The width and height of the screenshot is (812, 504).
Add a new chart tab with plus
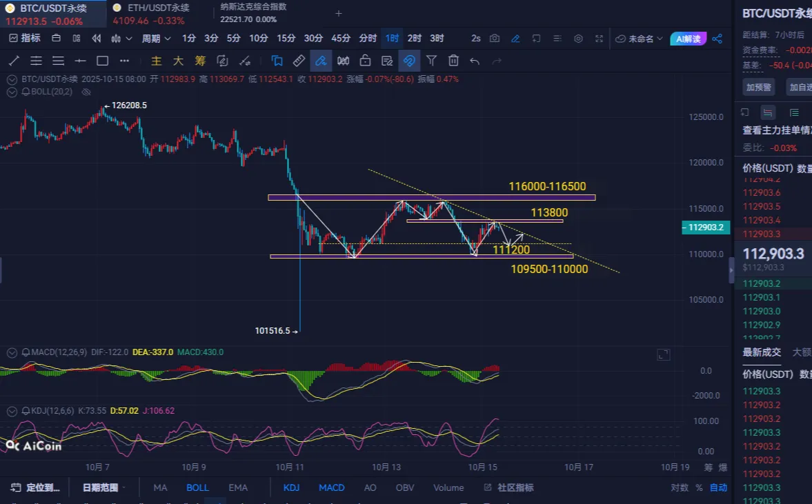coord(339,14)
